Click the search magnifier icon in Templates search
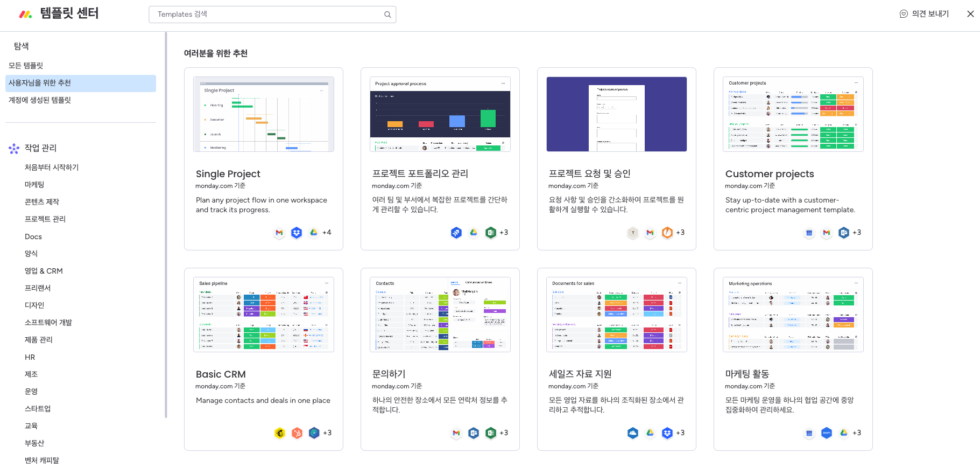Screen dimensions: 980x467 (x=387, y=15)
